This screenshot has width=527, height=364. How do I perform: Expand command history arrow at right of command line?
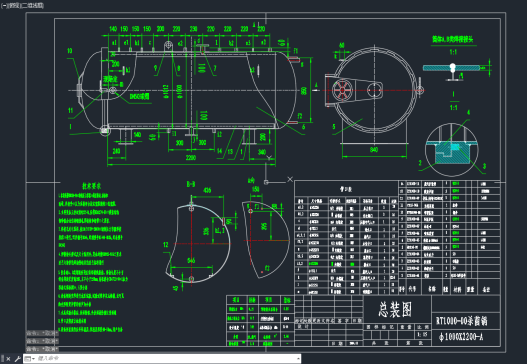pos(298,359)
